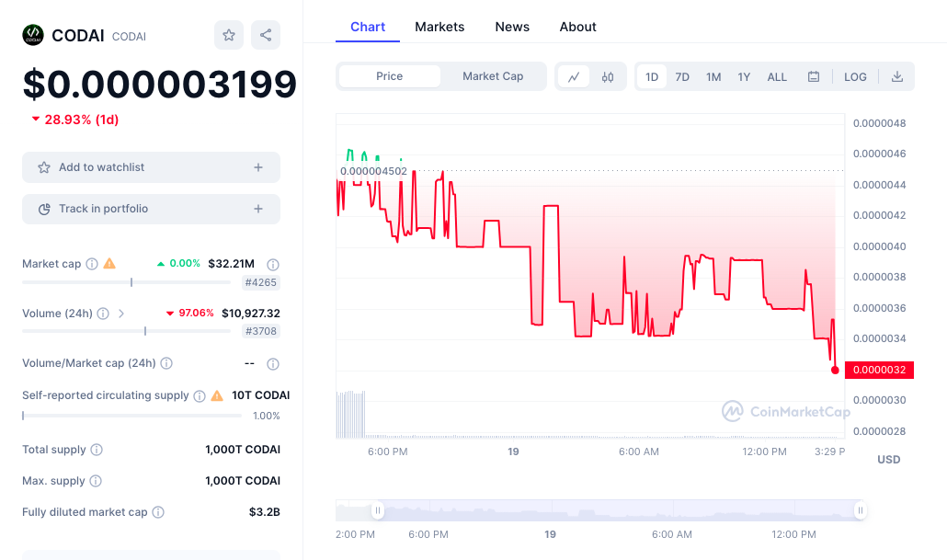
Task: Click the red current price label 0.0000032
Action: click(x=879, y=370)
